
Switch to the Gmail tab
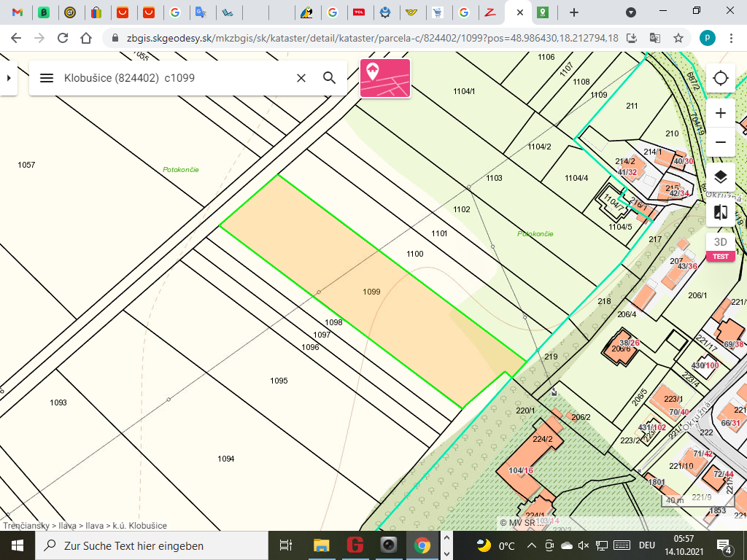click(18, 12)
